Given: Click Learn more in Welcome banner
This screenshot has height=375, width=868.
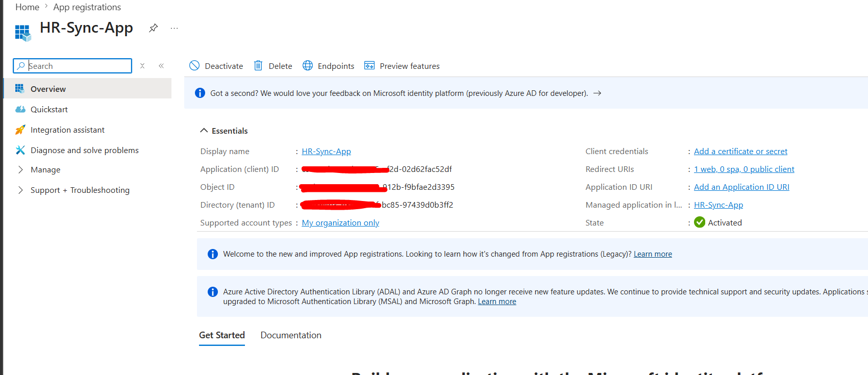Looking at the screenshot, I should (x=653, y=254).
